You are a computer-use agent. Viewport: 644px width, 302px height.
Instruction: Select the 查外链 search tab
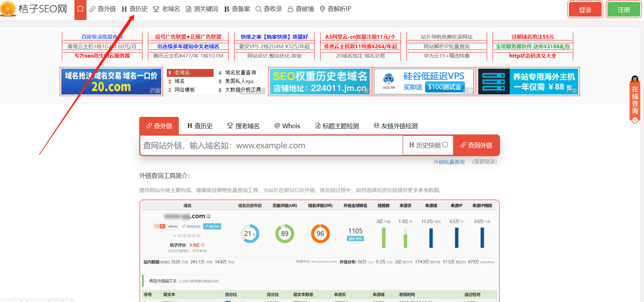[159, 126]
